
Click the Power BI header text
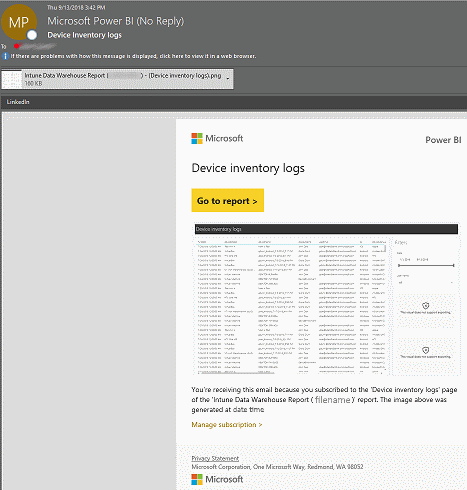443,140
